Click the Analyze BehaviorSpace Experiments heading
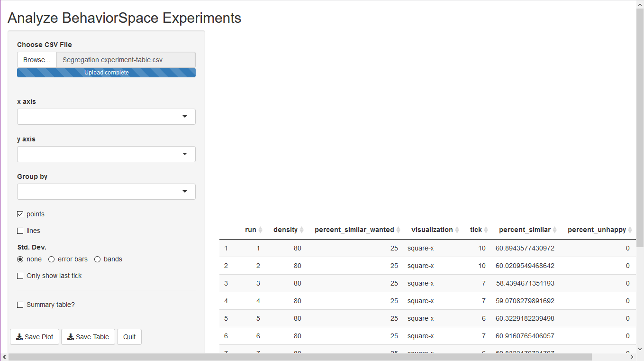This screenshot has height=361, width=644. coord(125,18)
